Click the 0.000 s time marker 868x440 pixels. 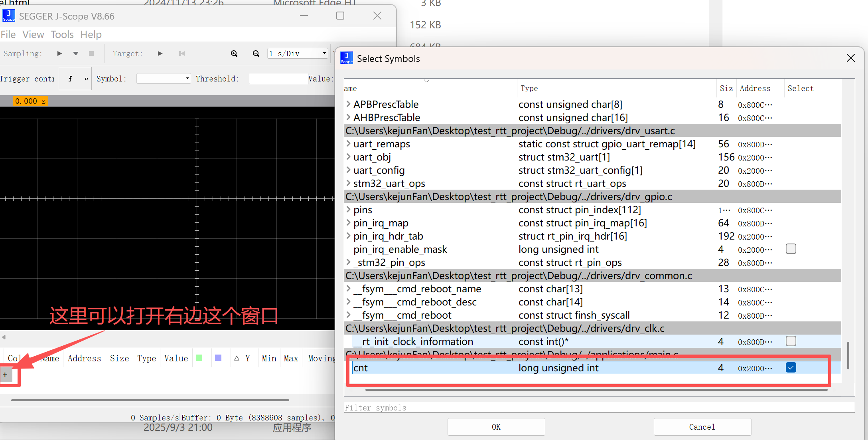tap(30, 101)
